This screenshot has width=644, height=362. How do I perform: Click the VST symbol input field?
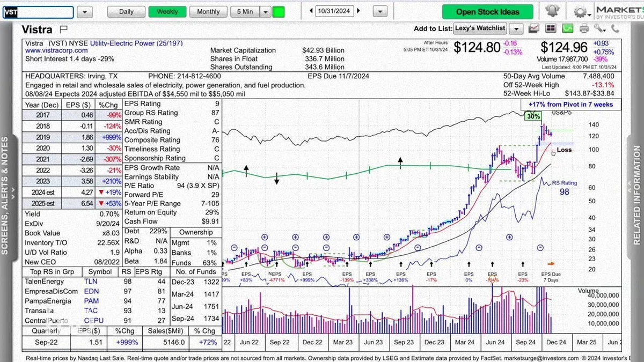tap(38, 12)
